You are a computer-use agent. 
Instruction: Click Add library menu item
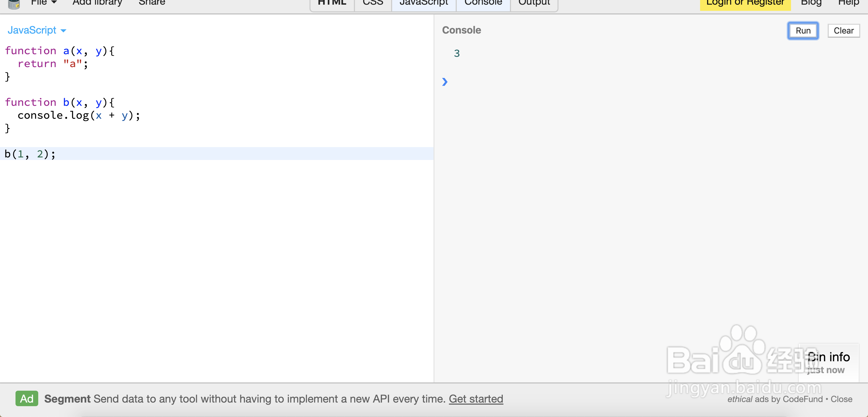click(x=97, y=3)
